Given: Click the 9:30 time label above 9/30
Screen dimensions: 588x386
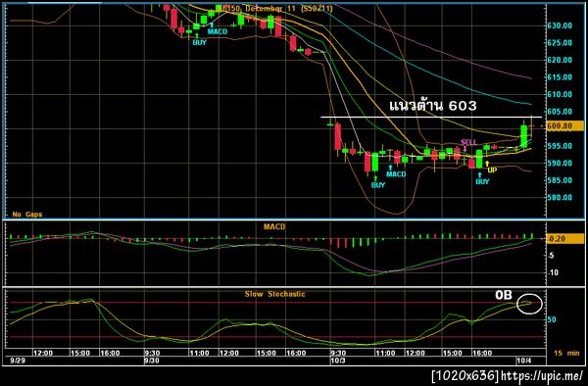Looking at the screenshot, I should pyautogui.click(x=152, y=354).
